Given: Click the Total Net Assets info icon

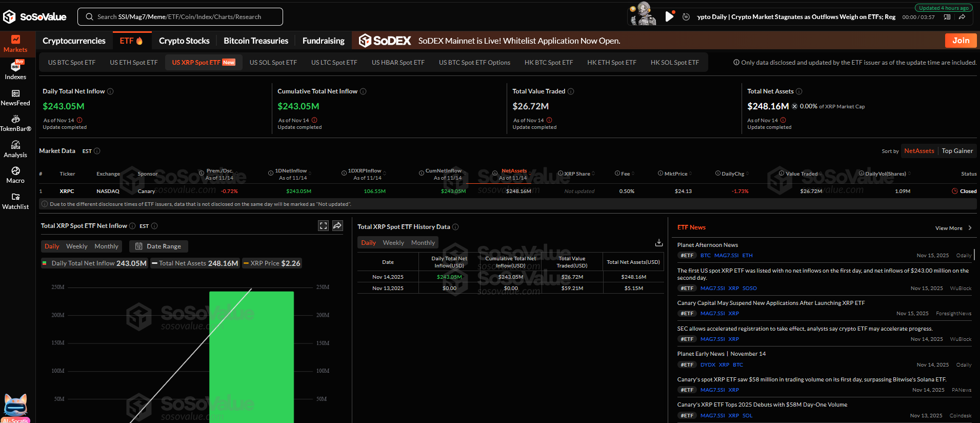Looking at the screenshot, I should pyautogui.click(x=799, y=91).
